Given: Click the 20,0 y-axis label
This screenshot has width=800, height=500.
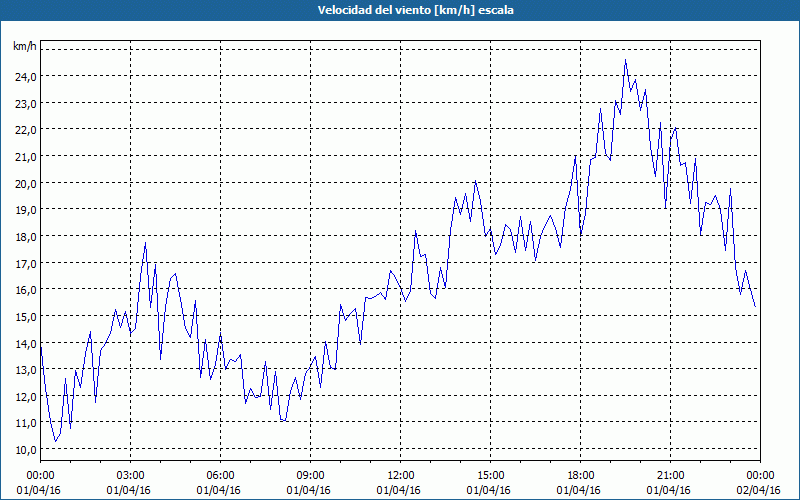Looking at the screenshot, I should (x=26, y=184).
